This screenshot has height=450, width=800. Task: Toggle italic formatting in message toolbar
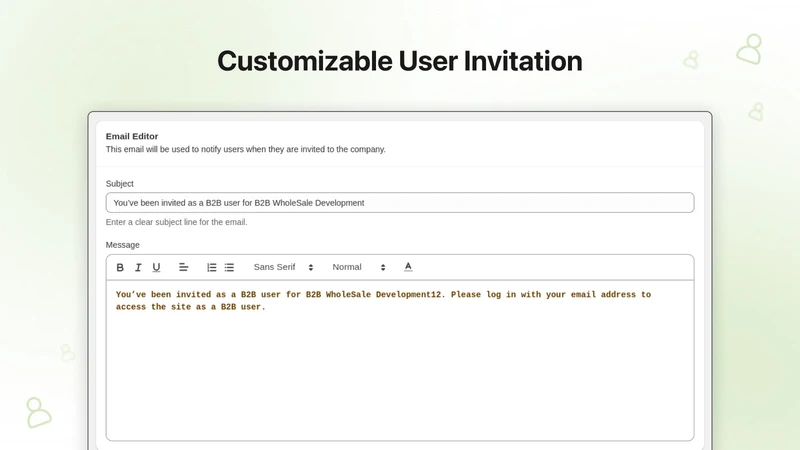[138, 267]
